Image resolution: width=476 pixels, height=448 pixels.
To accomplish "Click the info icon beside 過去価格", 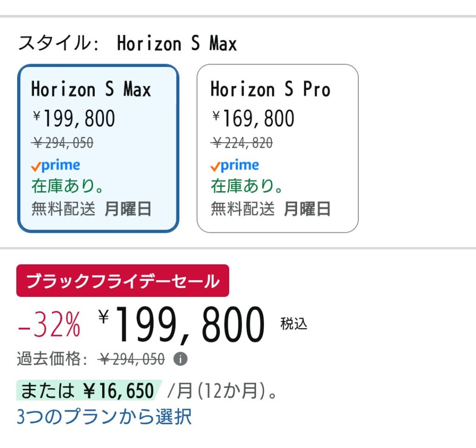I will click(180, 359).
